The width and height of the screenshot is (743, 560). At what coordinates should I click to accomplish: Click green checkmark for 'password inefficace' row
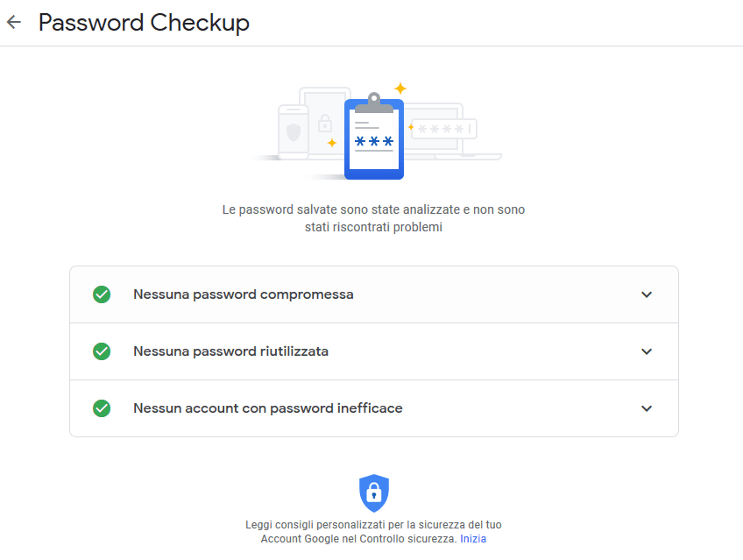point(102,408)
